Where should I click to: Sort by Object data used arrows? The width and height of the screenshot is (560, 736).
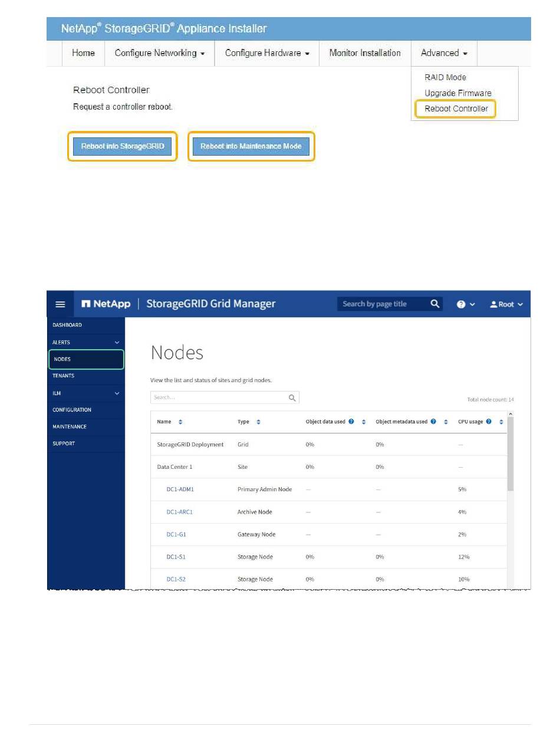click(x=364, y=422)
